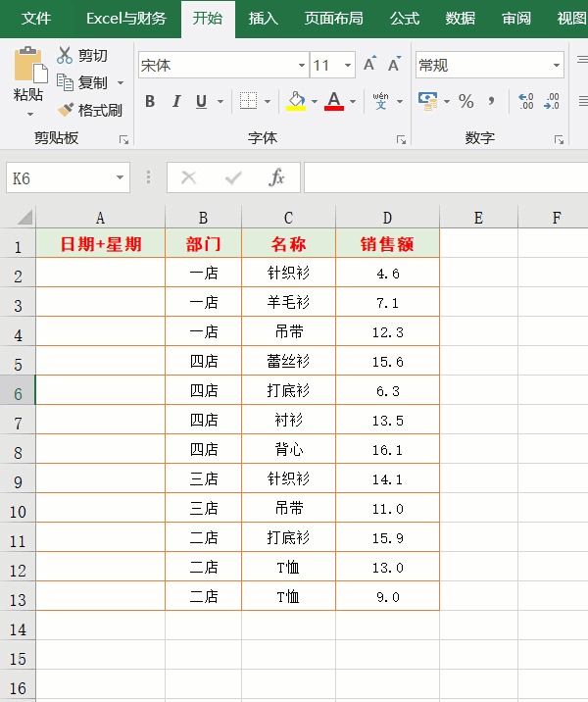This screenshot has height=702, width=588.
Task: Click the Insert Function fx icon
Action: 277,177
